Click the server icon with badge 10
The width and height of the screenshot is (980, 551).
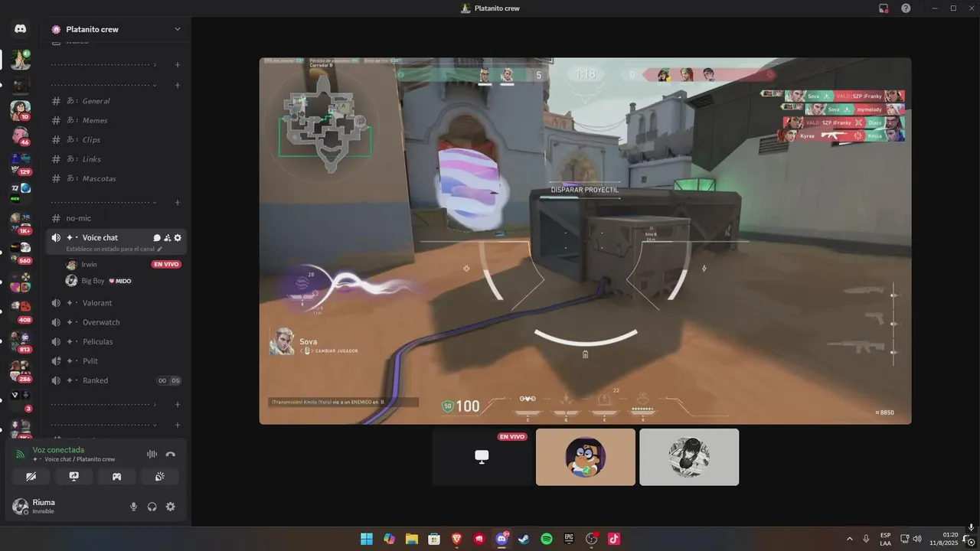point(21,110)
